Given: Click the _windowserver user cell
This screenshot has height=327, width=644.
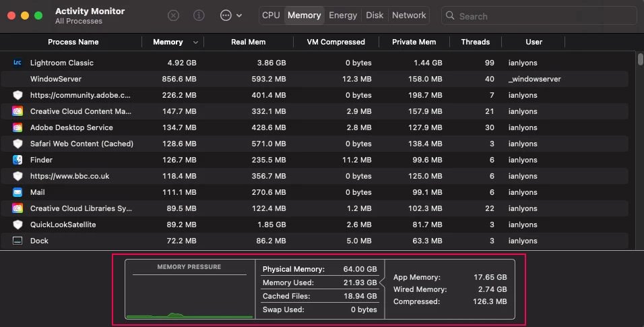Looking at the screenshot, I should click(534, 79).
